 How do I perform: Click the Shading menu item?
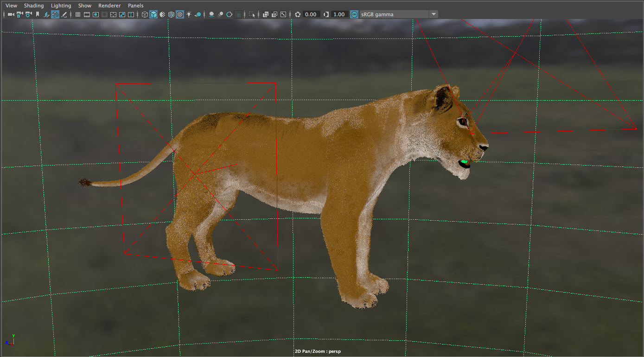pyautogui.click(x=34, y=5)
